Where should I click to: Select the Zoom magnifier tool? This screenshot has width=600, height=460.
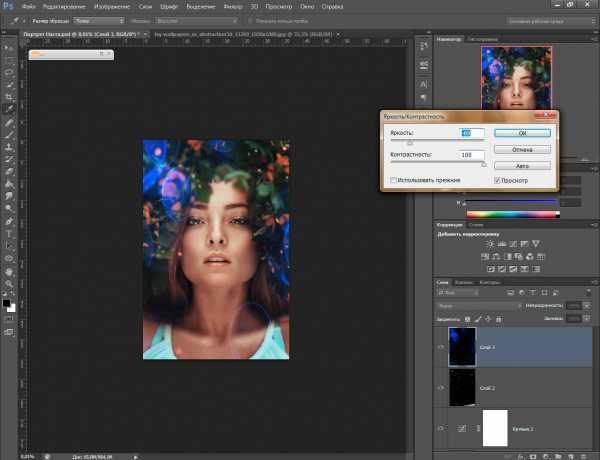pos(8,284)
